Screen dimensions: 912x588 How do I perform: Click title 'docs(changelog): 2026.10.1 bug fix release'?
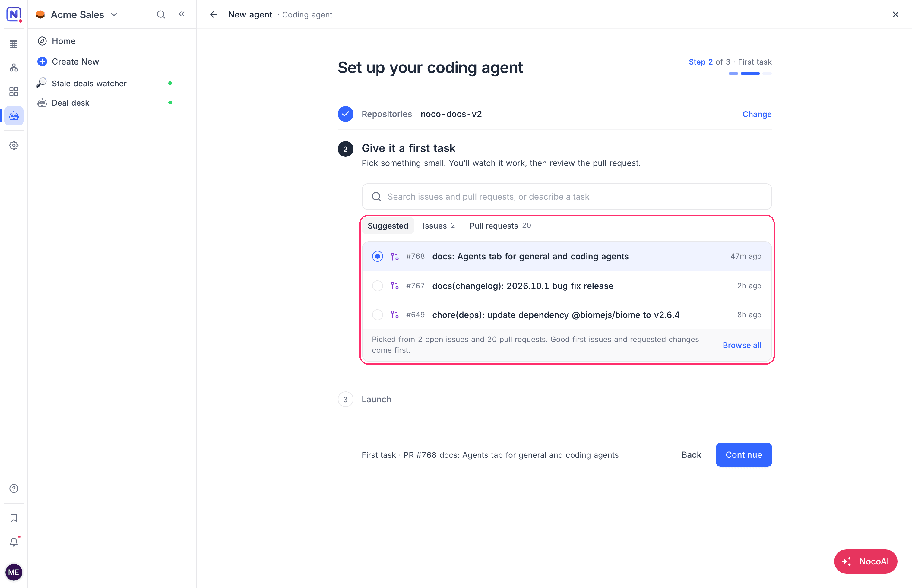coord(522,286)
